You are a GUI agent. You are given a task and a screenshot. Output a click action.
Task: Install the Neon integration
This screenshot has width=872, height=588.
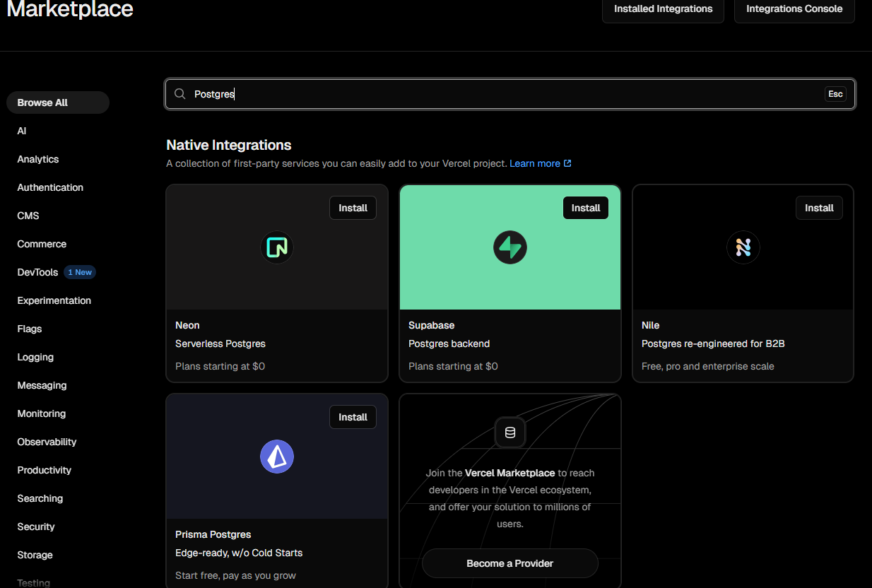pos(353,208)
